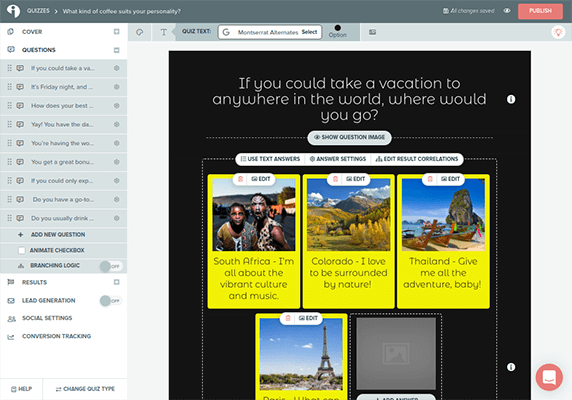Edit the question title text
Viewport: 572px width, 400px height.
coord(349,99)
